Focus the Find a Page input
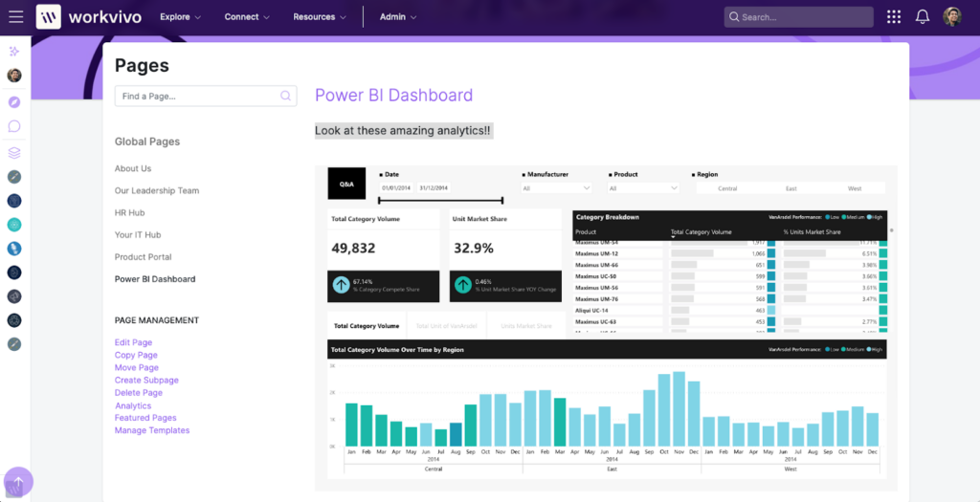 click(206, 97)
